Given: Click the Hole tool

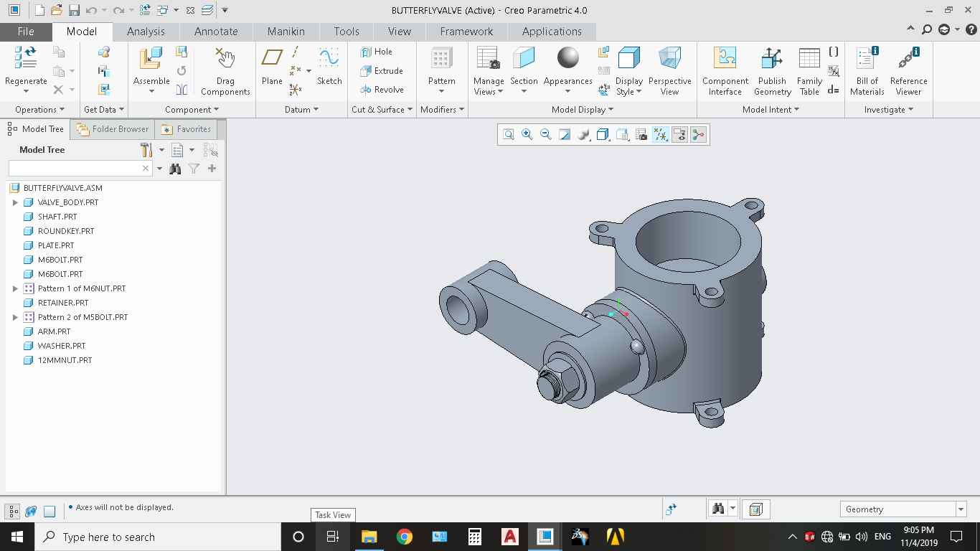Looking at the screenshot, I should 377,52.
